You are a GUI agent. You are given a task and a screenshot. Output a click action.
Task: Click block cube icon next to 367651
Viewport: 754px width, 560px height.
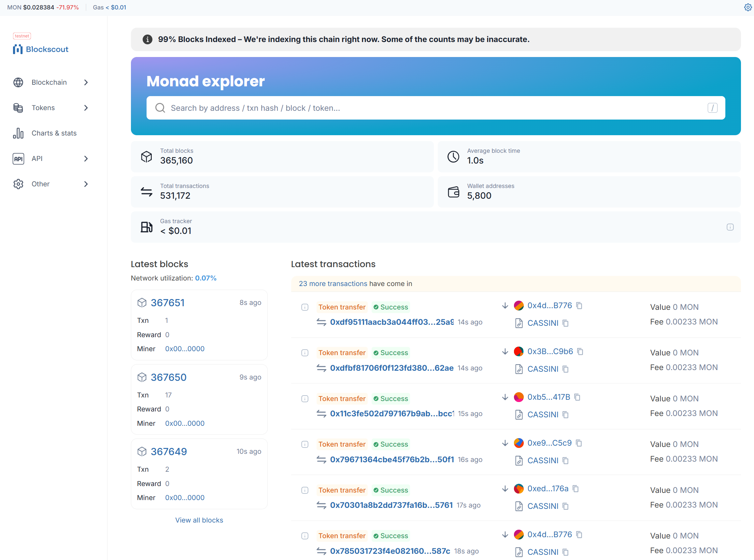pyautogui.click(x=142, y=302)
